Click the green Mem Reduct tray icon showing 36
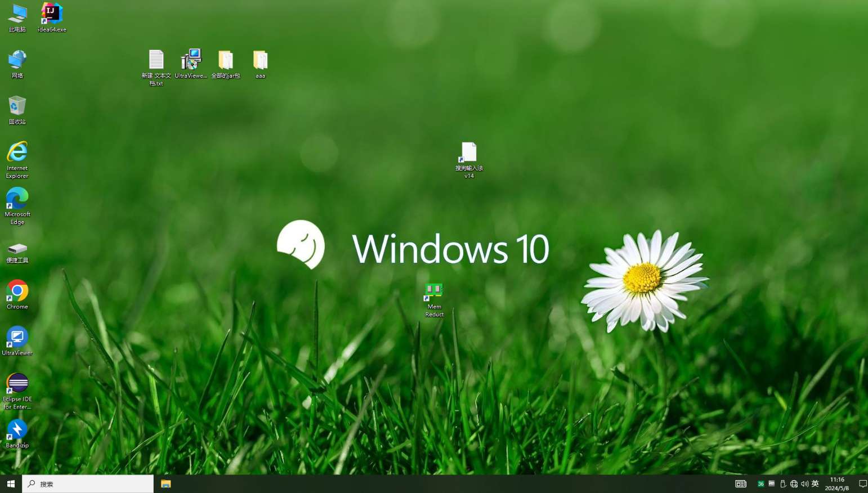Image resolution: width=868 pixels, height=493 pixels. (x=760, y=484)
